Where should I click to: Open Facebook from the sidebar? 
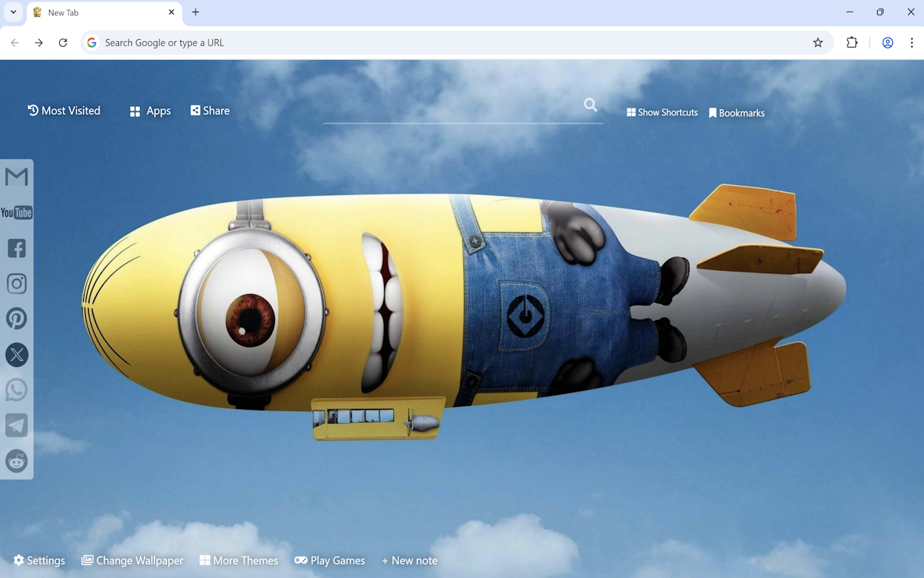16,248
